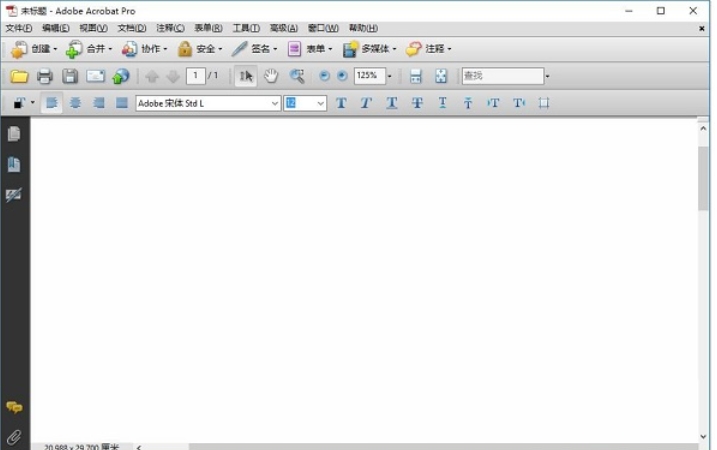This screenshot has height=450, width=717.
Task: Go to next page with down arrow
Action: 173,76
